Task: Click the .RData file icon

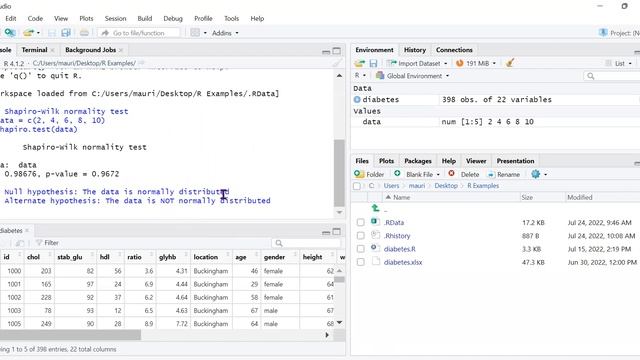Action: point(375,222)
